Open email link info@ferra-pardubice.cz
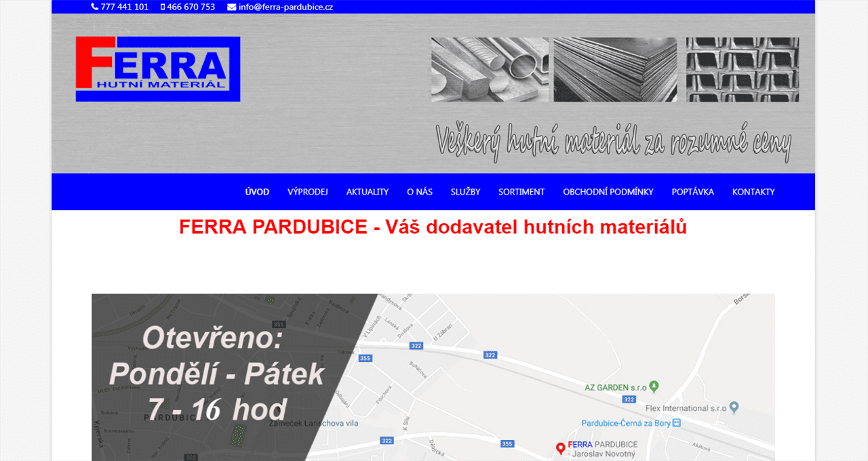The height and width of the screenshot is (461, 868). point(285,7)
